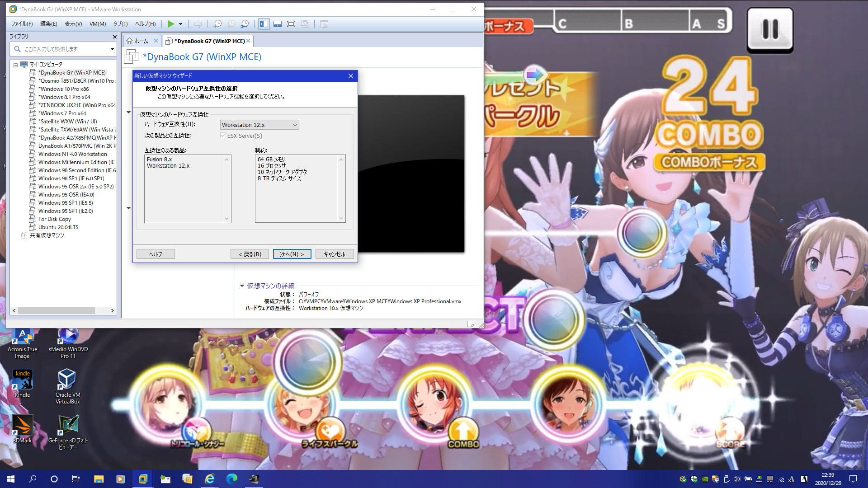
Task: Click 64 GB メモリ in limitations list
Action: 271,160
